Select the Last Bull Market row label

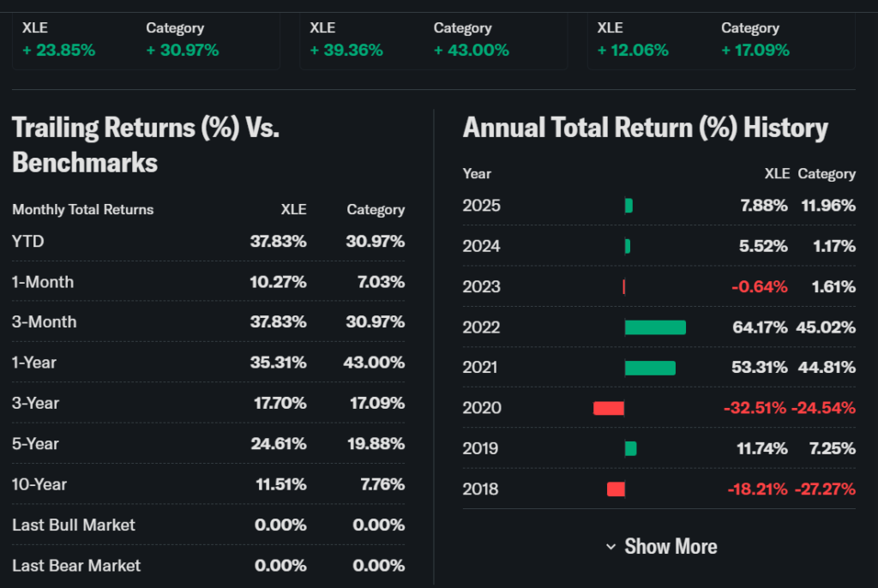[x=74, y=525]
